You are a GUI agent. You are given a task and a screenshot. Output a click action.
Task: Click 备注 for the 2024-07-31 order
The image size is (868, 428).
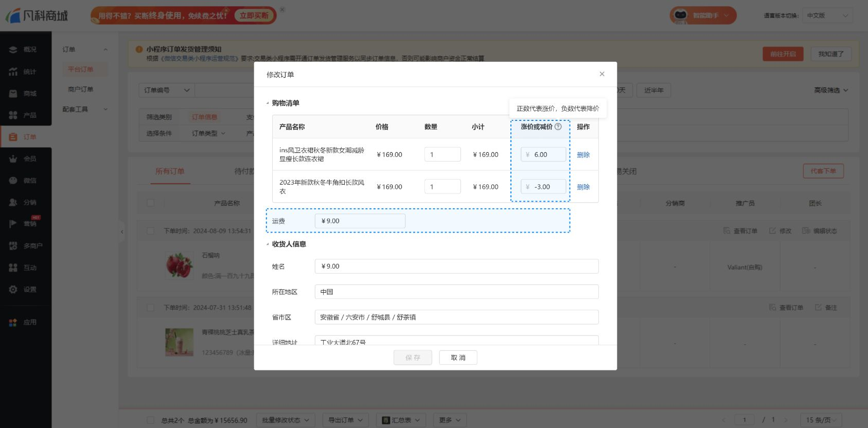click(x=826, y=308)
